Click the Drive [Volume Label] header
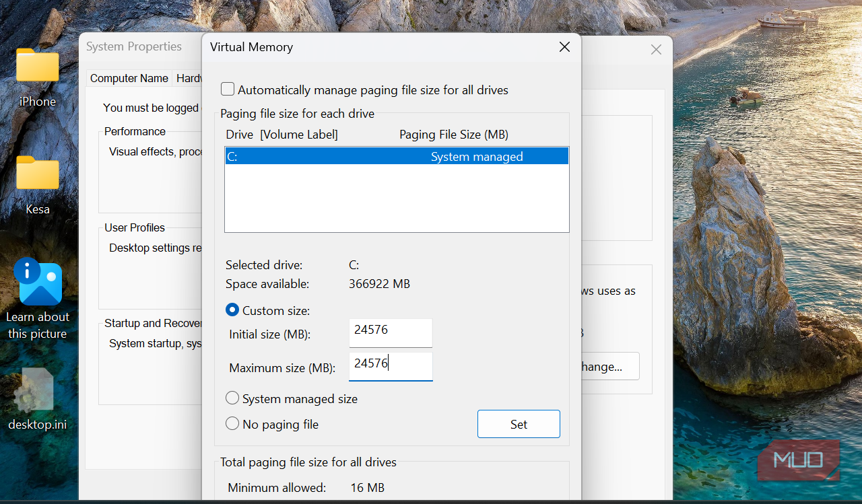Screen dimensions: 862x504 click(x=281, y=135)
